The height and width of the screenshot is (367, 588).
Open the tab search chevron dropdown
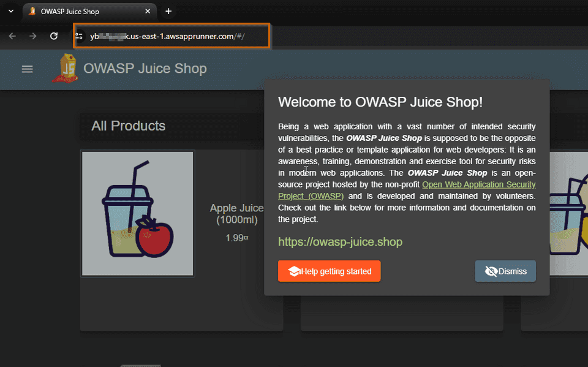[x=10, y=10]
